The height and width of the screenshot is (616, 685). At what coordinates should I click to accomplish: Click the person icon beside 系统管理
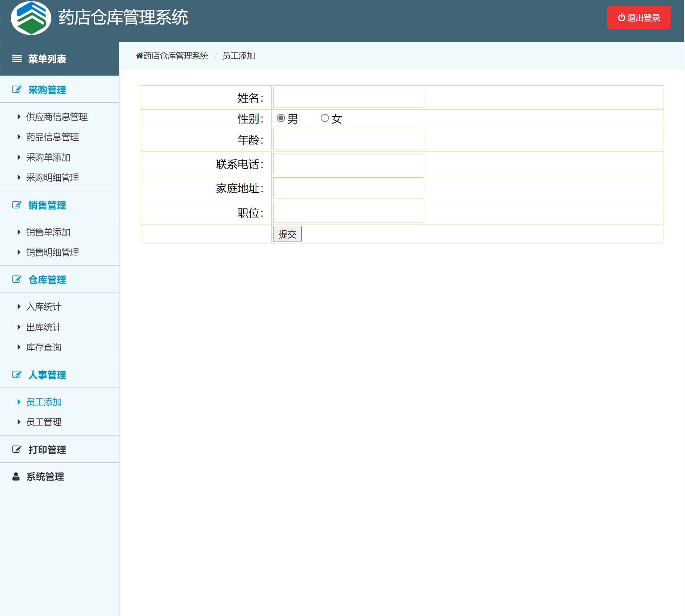click(x=15, y=477)
